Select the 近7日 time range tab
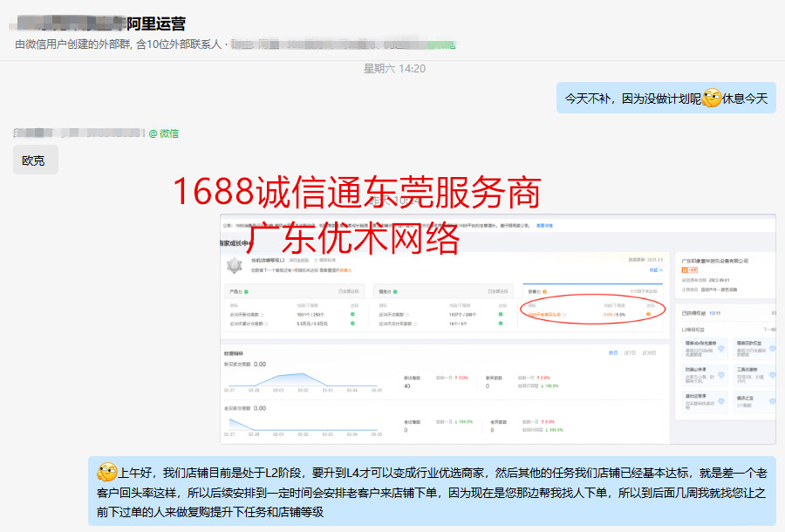Screen dimensions: 785x532 click(x=630, y=352)
